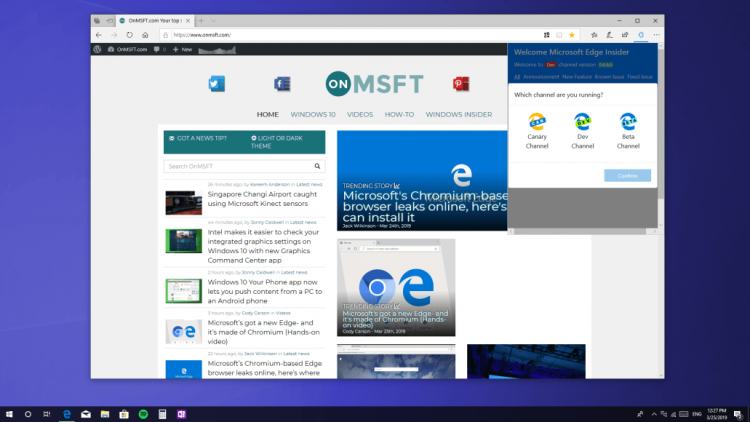
Task: Open the Add notes pen icon
Action: [609, 35]
